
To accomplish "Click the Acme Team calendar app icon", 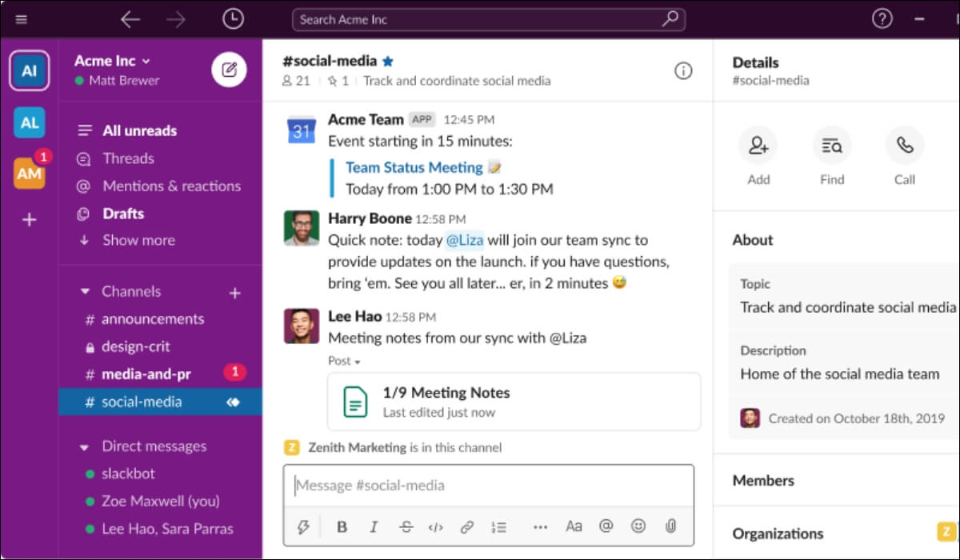I will coord(302,129).
